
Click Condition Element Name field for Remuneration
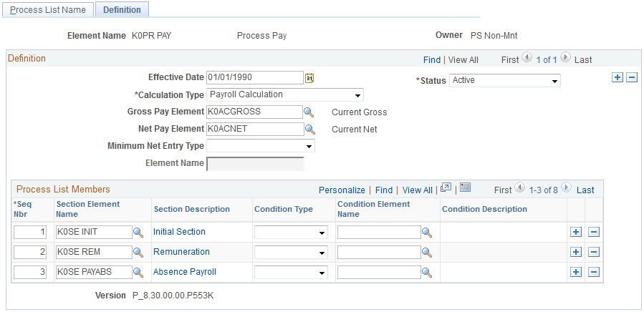(379, 253)
